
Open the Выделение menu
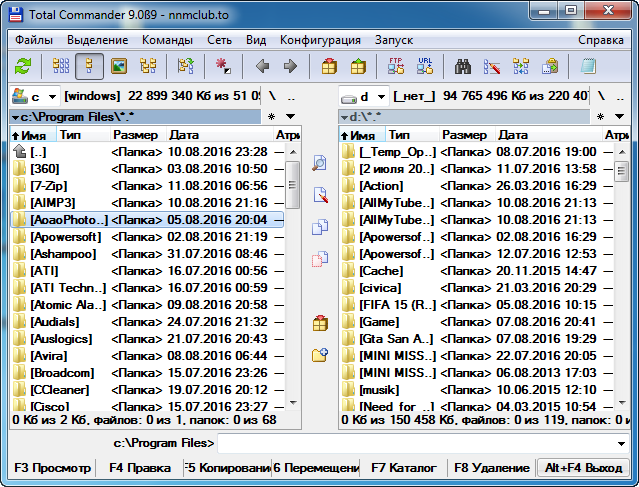[x=97, y=40]
